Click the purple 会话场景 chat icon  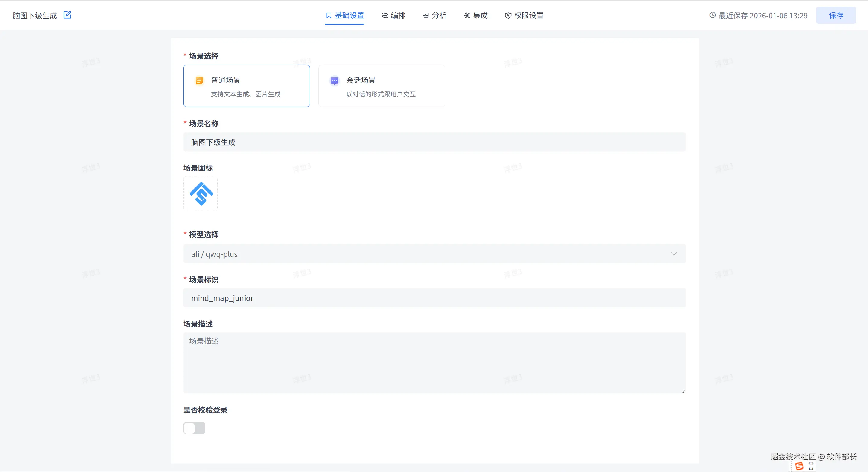click(334, 81)
